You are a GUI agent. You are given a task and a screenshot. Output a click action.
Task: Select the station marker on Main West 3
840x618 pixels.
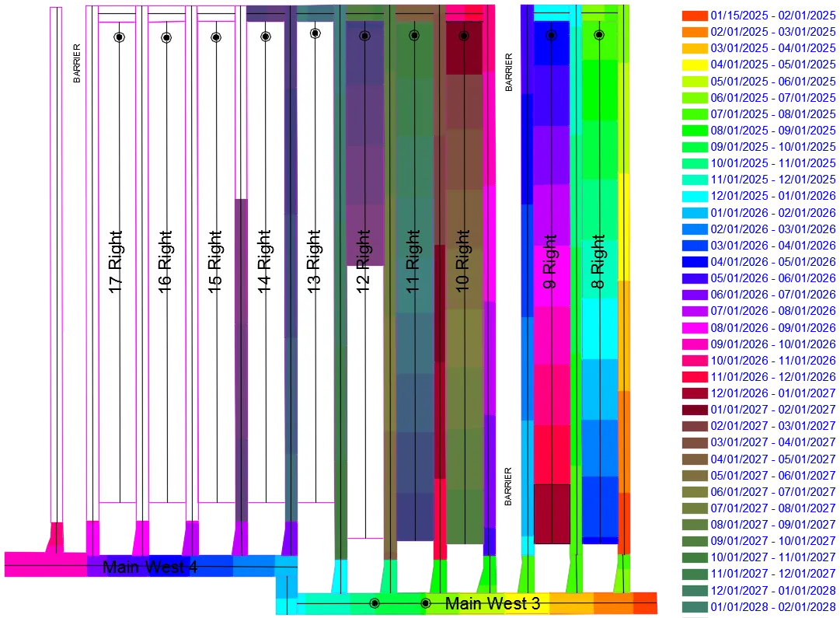click(x=374, y=602)
